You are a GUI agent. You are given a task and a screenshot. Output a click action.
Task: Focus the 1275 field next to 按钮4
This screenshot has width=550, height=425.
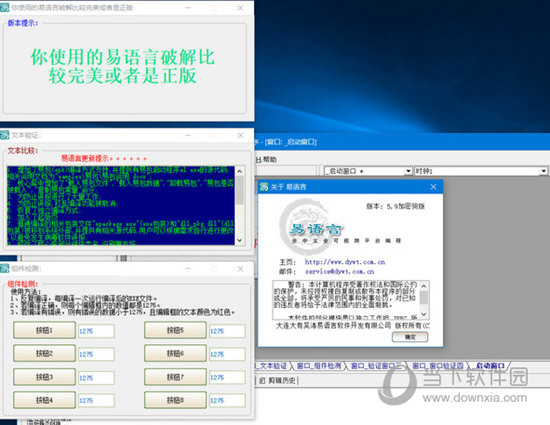pos(96,400)
